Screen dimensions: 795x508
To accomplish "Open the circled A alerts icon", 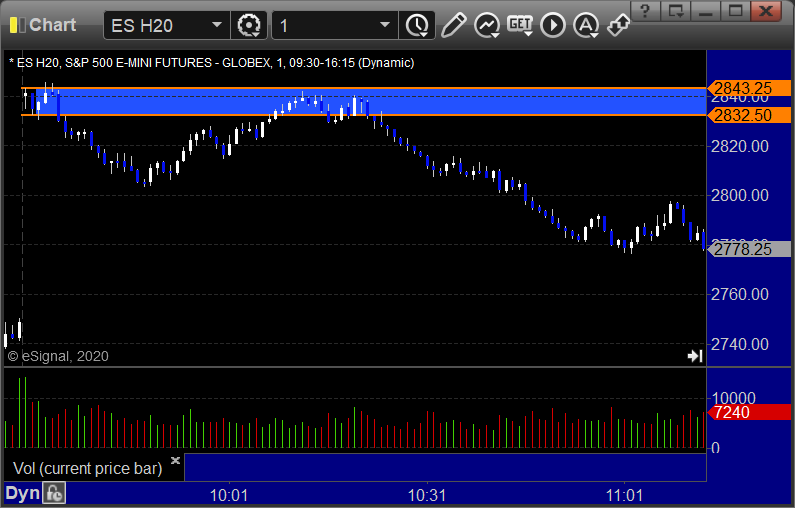I will pos(586,25).
